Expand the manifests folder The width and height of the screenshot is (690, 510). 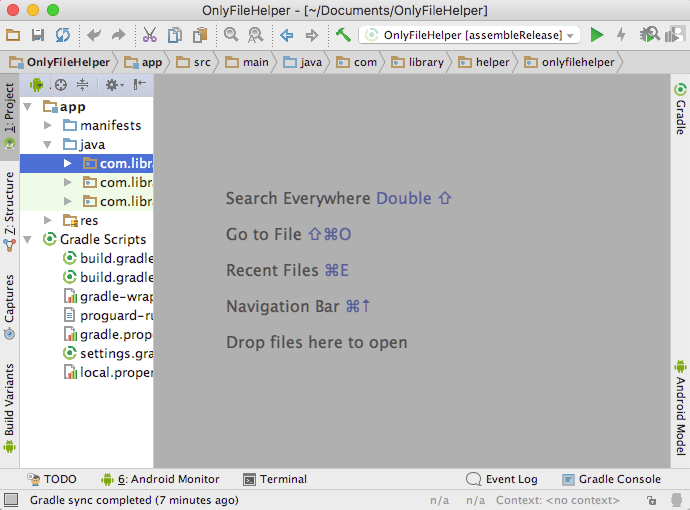tap(48, 125)
